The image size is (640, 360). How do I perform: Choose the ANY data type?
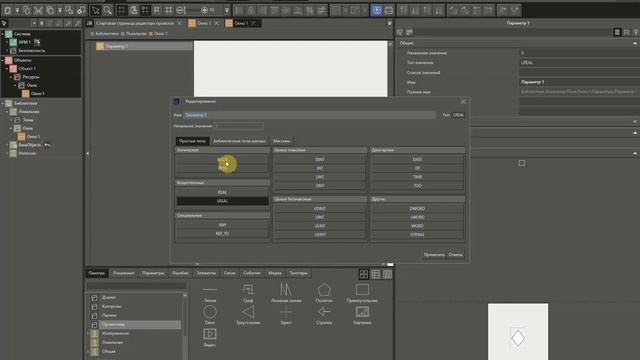point(222,225)
